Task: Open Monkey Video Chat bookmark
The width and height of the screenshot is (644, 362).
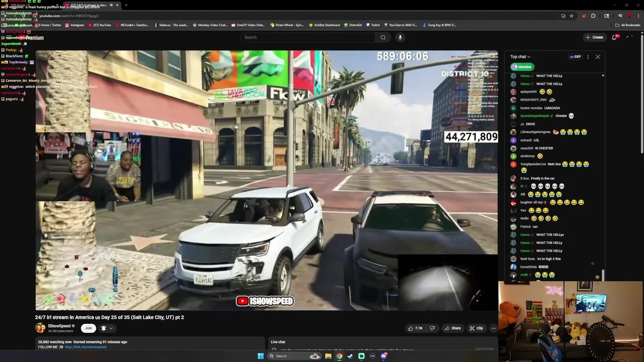Action: pos(210,25)
